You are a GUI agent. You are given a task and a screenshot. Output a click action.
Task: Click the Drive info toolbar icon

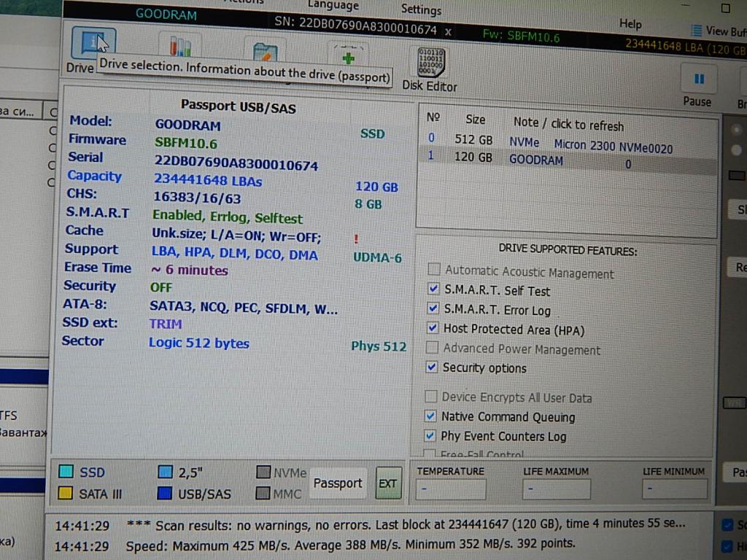92,45
